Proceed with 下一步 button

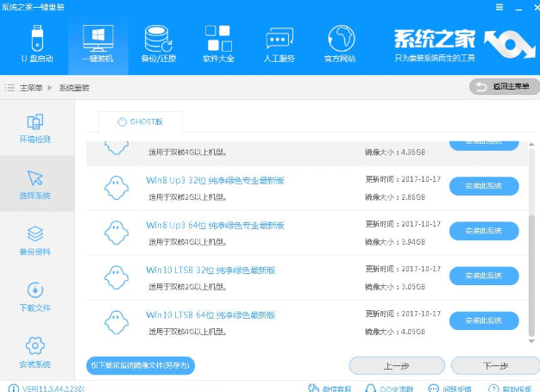[x=494, y=365]
